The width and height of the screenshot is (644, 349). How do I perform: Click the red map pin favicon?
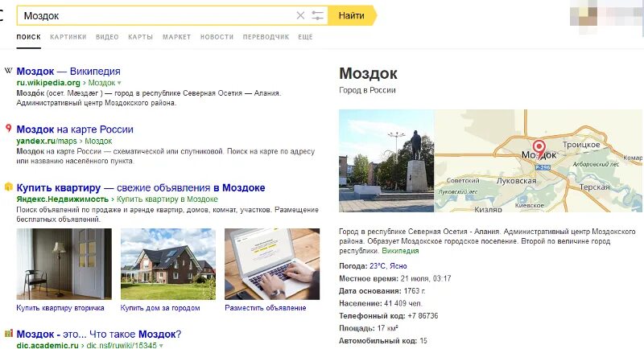pos(8,129)
